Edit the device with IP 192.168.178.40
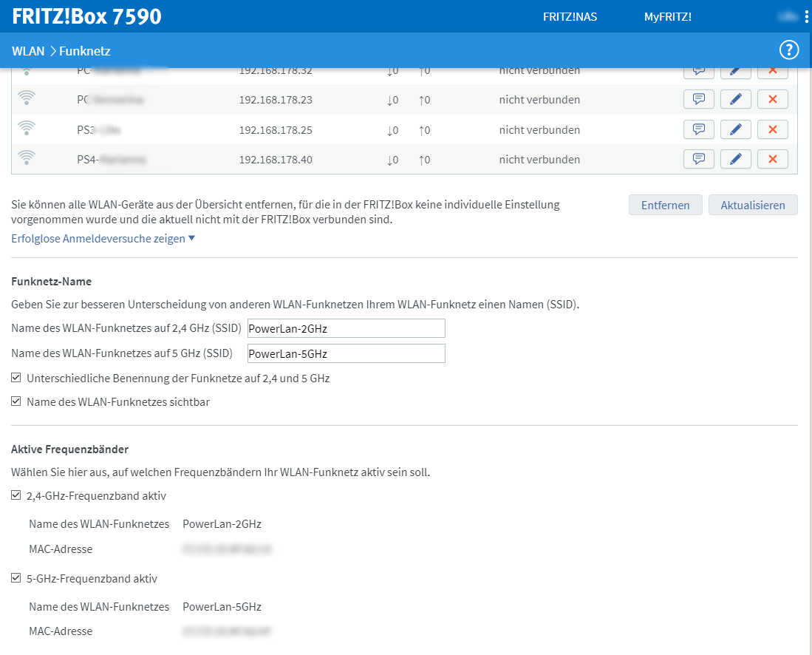812x655 pixels. (735, 159)
